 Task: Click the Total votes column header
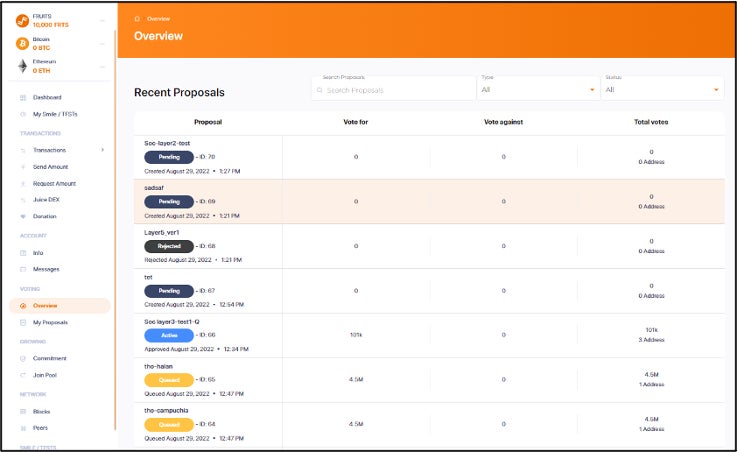(x=651, y=122)
